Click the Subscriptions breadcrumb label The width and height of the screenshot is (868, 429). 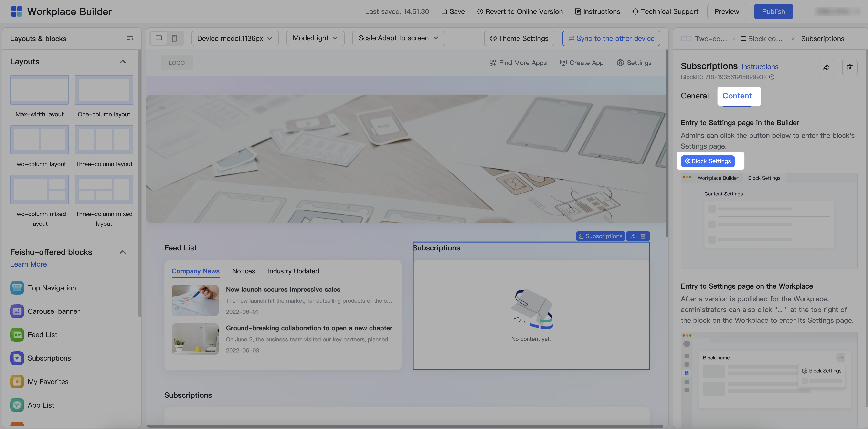click(823, 39)
